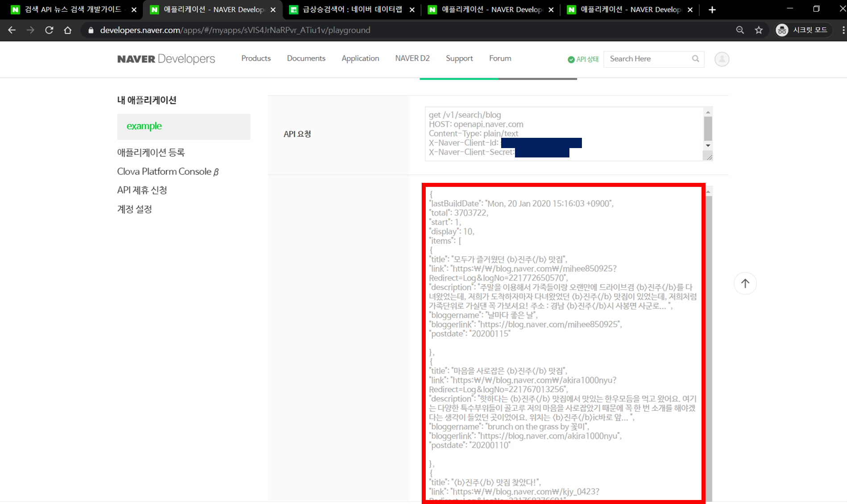Click the 'postdate': '20200110' line
Viewport: 847px width, 504px height.
[469, 445]
